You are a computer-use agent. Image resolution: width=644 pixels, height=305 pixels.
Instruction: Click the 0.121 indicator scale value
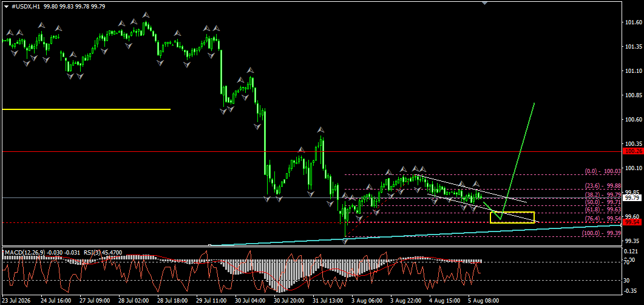pyautogui.click(x=631, y=252)
